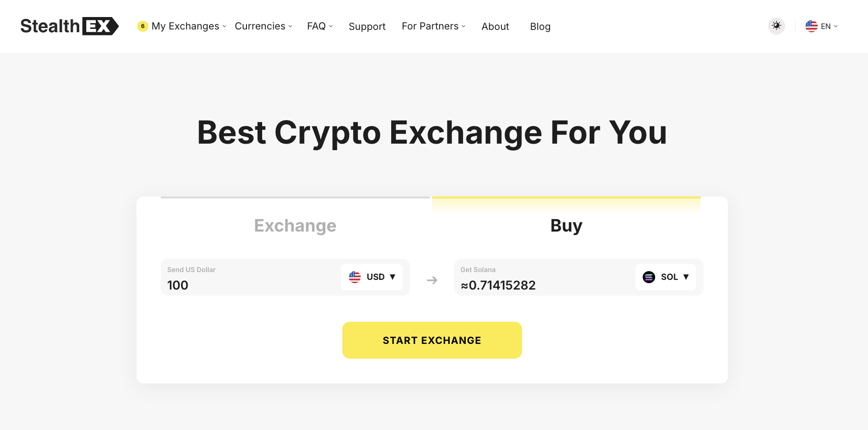
Task: Select the Buy tab
Action: 566,226
